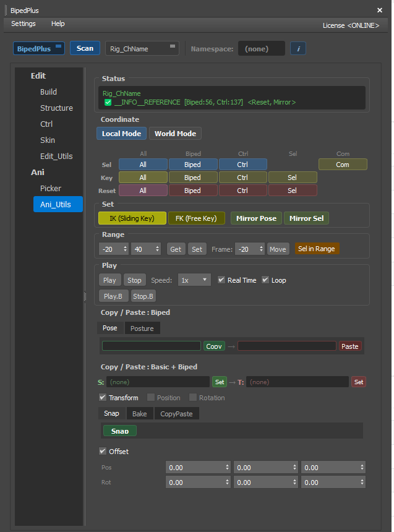Screen dimensions: 394x532
Task: Select the Bake tab
Action: (139, 413)
